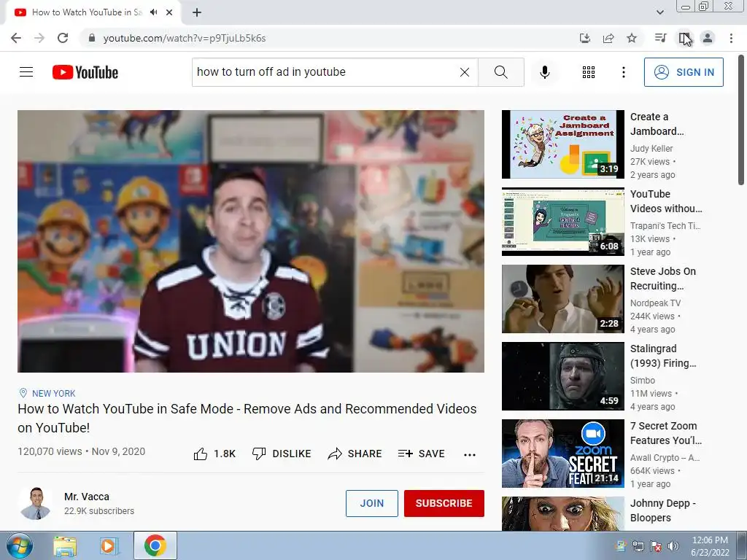Click 'Judy Keller' channel name
747x560 pixels.
pos(651,149)
